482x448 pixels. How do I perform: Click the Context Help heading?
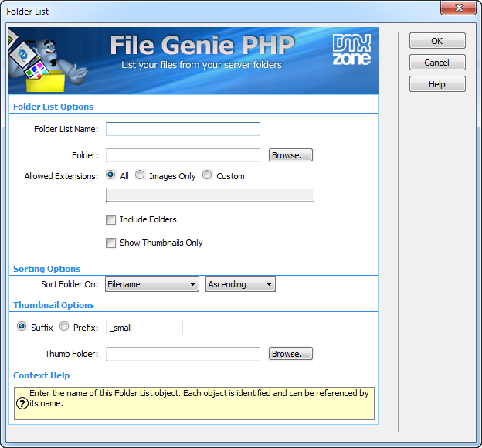(42, 375)
